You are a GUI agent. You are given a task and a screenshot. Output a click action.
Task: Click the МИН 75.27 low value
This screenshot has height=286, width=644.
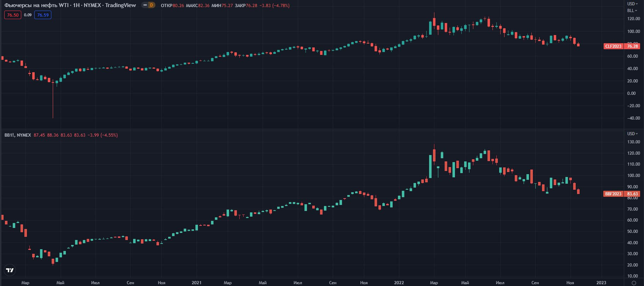coord(222,6)
